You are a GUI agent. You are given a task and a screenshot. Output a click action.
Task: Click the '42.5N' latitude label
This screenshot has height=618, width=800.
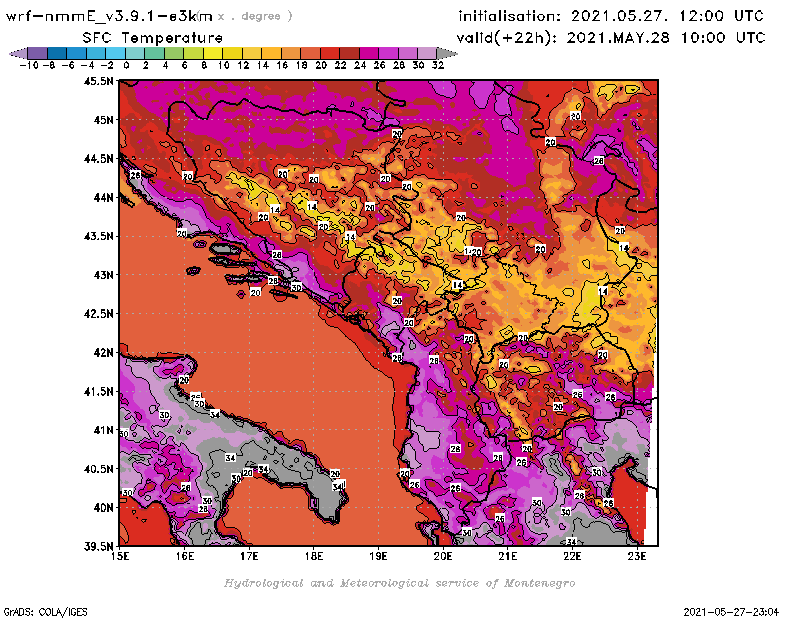pyautogui.click(x=98, y=314)
